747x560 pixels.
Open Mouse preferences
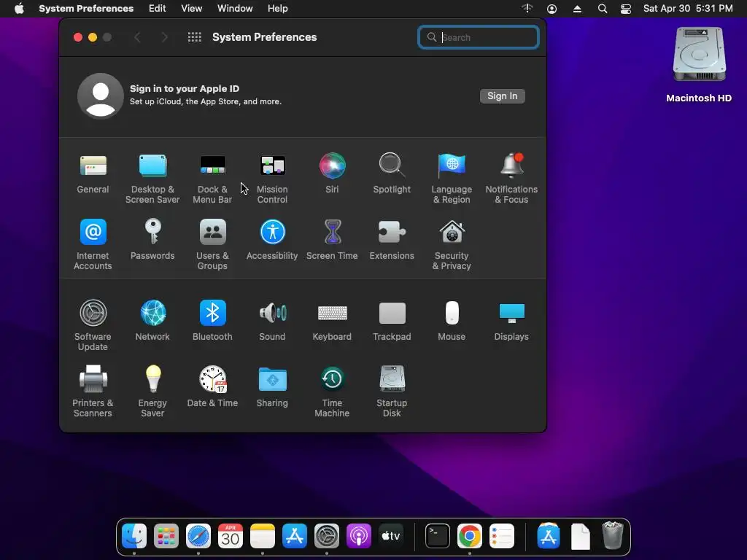(452, 321)
